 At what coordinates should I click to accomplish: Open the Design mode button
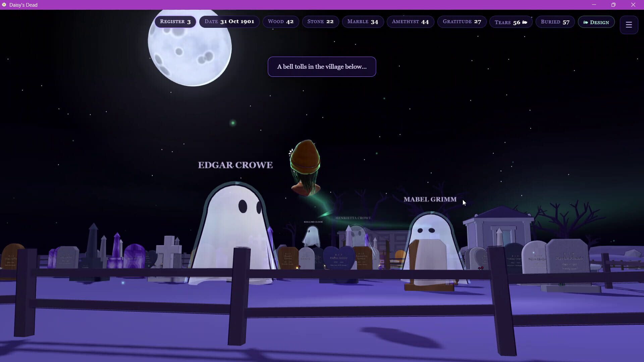coord(596,22)
